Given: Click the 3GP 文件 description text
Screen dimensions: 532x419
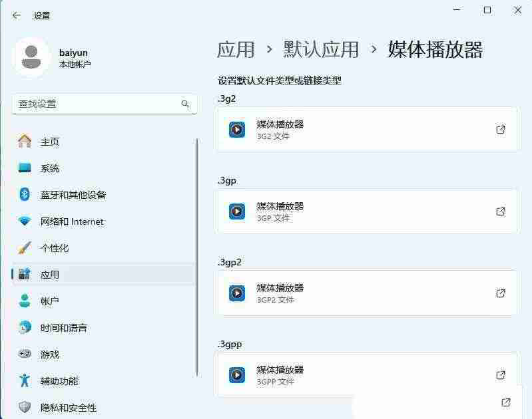Looking at the screenshot, I should [x=273, y=218].
